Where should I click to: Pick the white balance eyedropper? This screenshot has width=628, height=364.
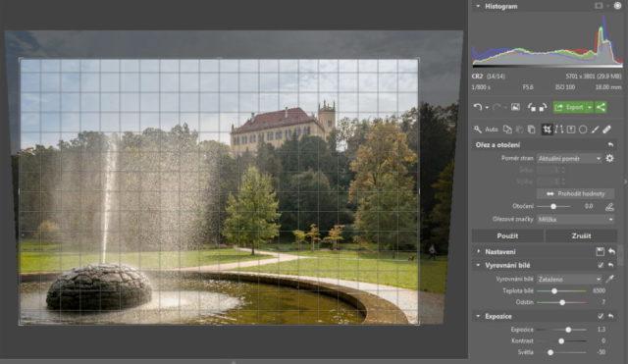(610, 279)
